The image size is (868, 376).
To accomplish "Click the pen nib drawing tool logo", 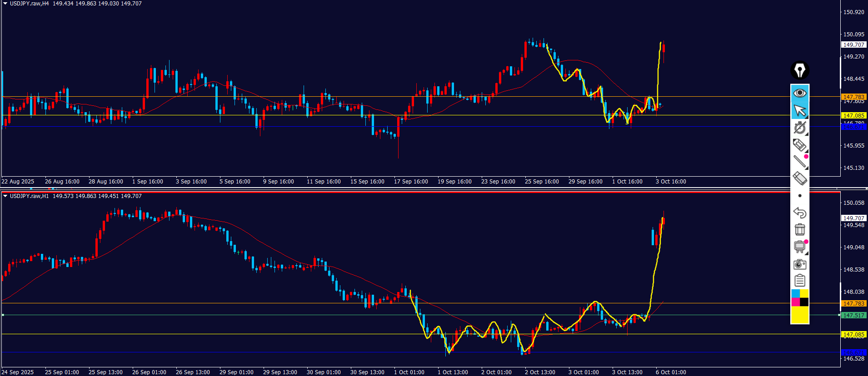I will coord(799,70).
